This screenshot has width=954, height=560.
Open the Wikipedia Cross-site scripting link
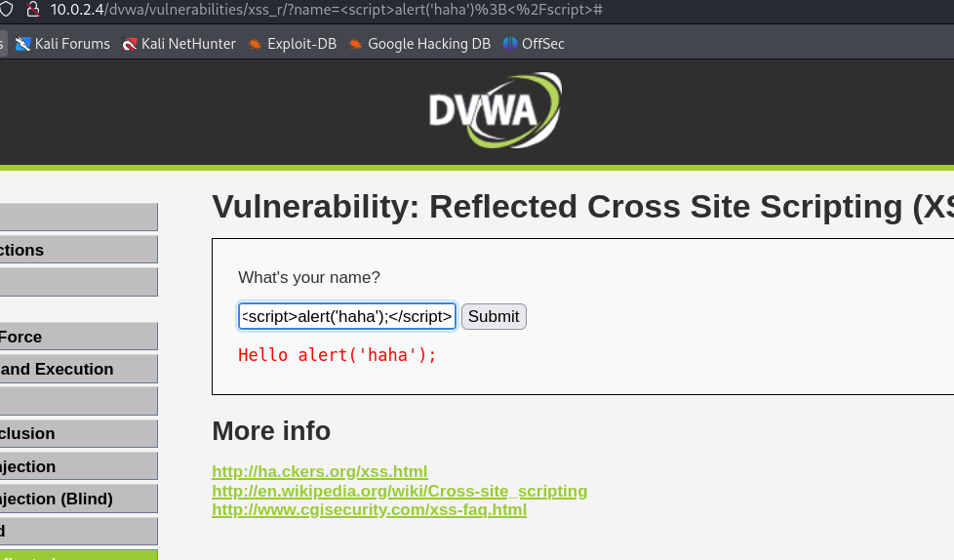399,491
